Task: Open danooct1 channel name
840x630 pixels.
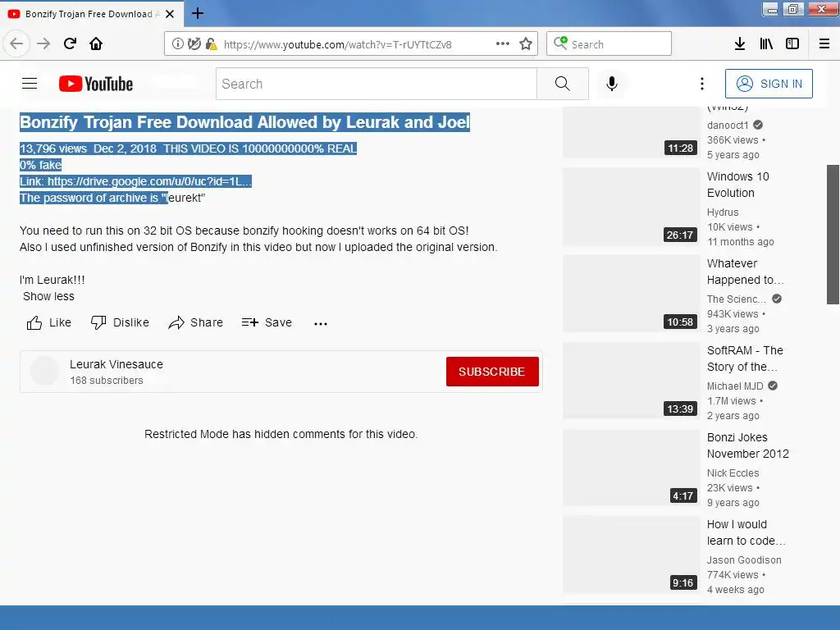Action: tap(728, 126)
